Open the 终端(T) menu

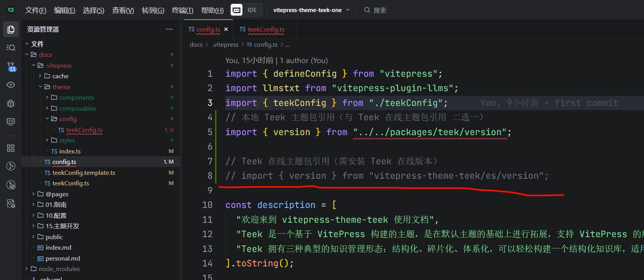click(182, 11)
